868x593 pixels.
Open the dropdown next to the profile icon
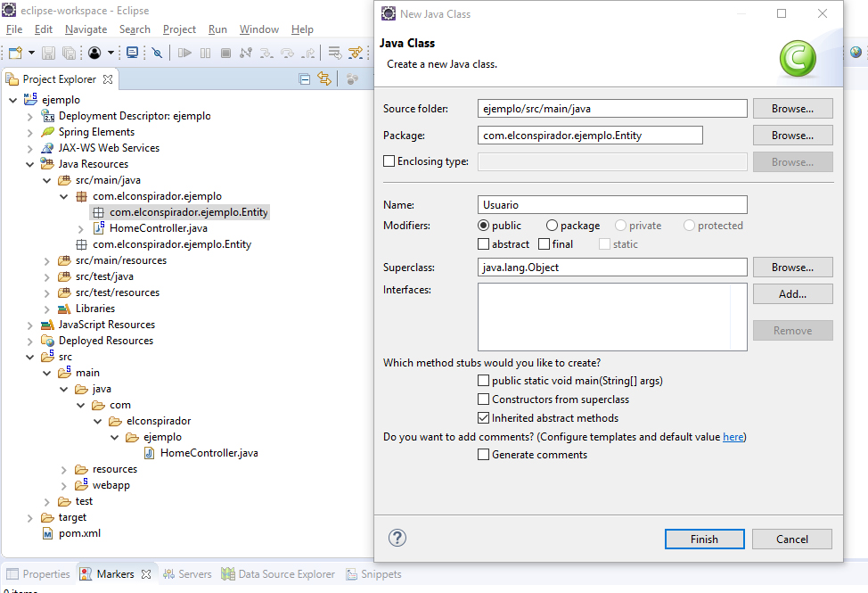(111, 53)
